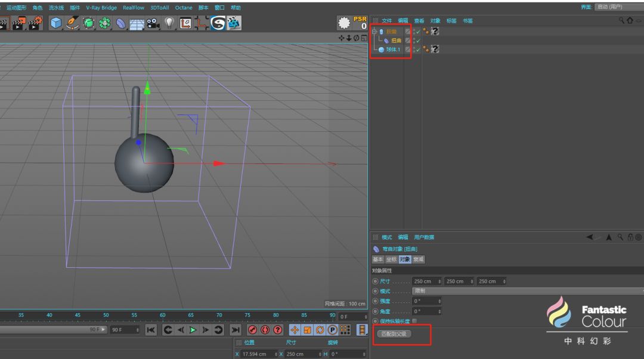644x359 pixels.
Task: Toggle the enable checkmark of 球体.1 object
Action: 418,49
